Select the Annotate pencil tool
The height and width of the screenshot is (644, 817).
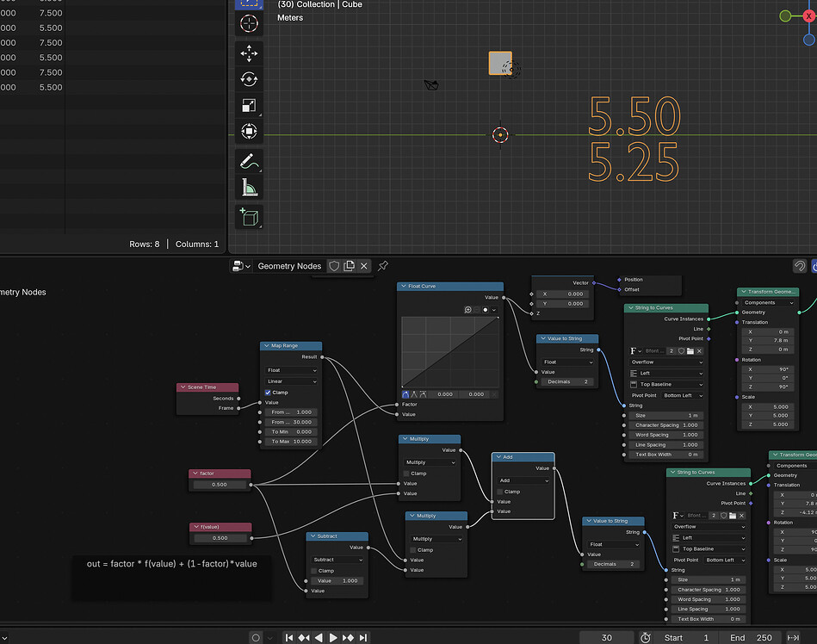[x=249, y=162]
